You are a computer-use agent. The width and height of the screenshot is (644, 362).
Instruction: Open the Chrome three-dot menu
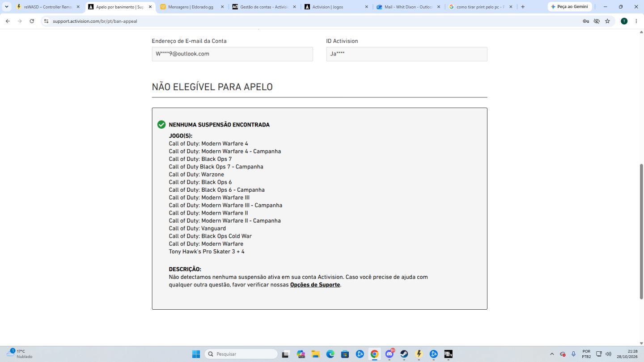pyautogui.click(x=636, y=21)
